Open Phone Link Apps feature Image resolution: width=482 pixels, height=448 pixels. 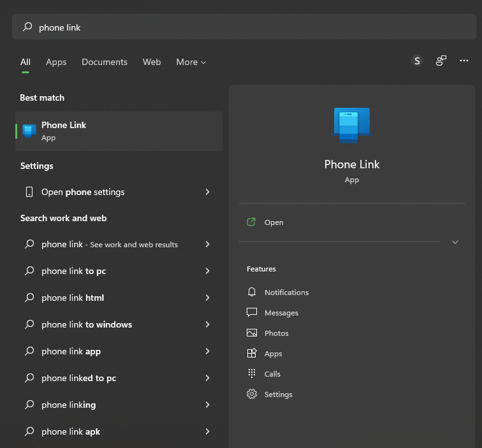click(273, 354)
